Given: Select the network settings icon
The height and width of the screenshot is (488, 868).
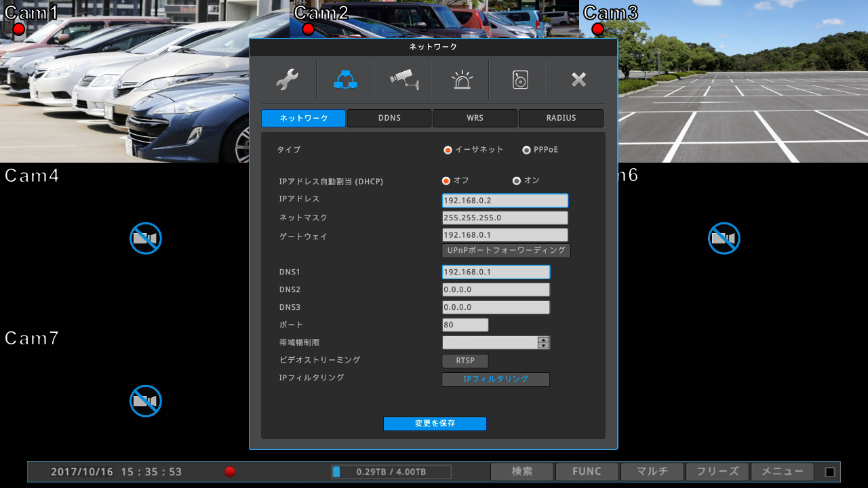Looking at the screenshot, I should click(345, 80).
